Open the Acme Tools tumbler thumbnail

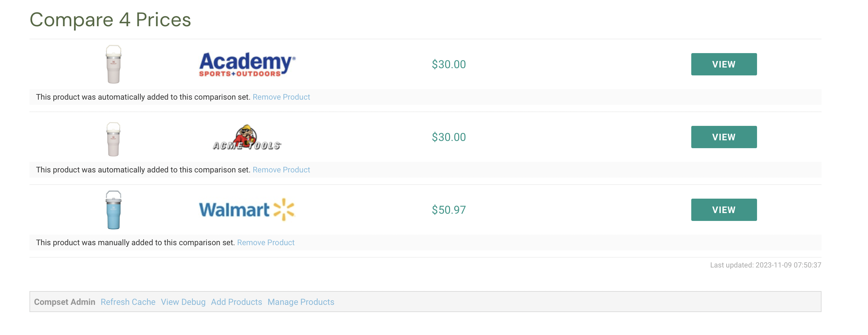pyautogui.click(x=114, y=139)
